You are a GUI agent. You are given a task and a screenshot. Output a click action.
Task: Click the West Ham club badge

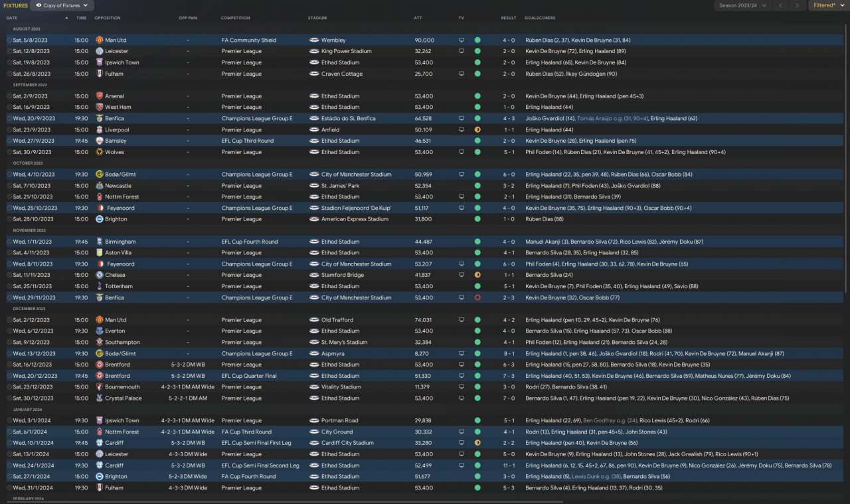tap(99, 107)
